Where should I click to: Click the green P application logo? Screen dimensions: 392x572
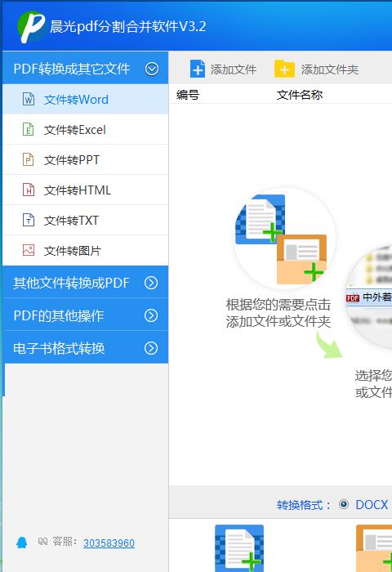tap(32, 27)
